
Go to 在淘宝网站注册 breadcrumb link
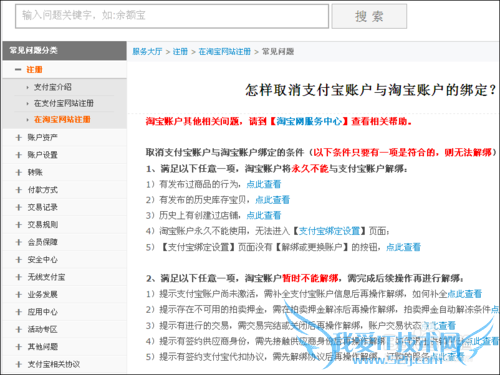224,52
